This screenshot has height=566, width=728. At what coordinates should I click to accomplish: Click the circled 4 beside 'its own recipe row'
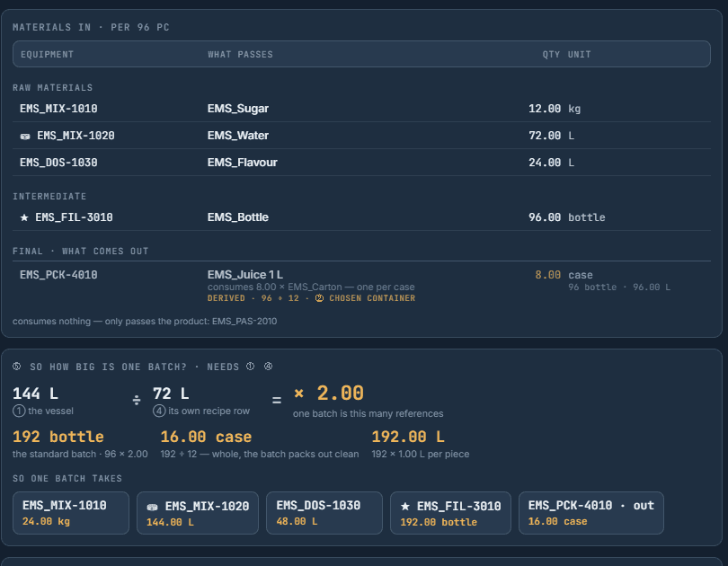pos(159,411)
